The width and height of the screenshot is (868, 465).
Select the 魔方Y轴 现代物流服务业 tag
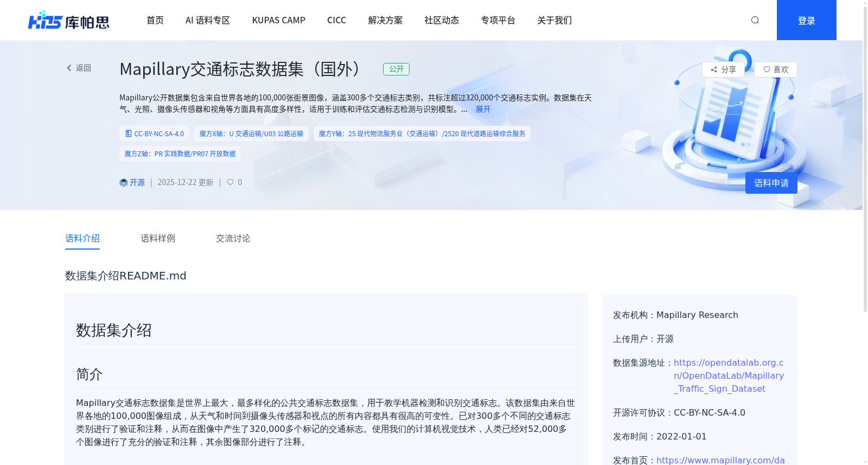(422, 133)
